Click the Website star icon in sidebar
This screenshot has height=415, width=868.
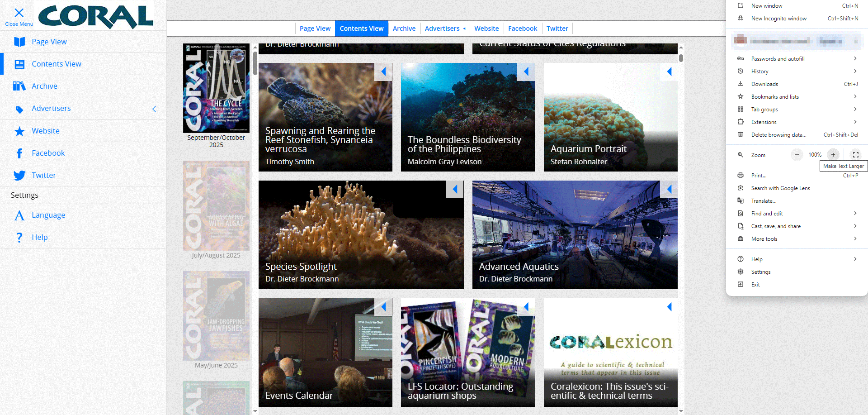click(x=19, y=131)
